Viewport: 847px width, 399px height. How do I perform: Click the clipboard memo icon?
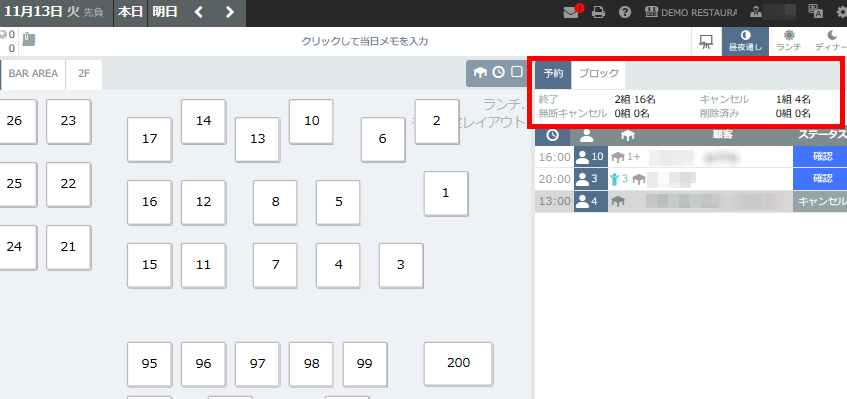29,39
